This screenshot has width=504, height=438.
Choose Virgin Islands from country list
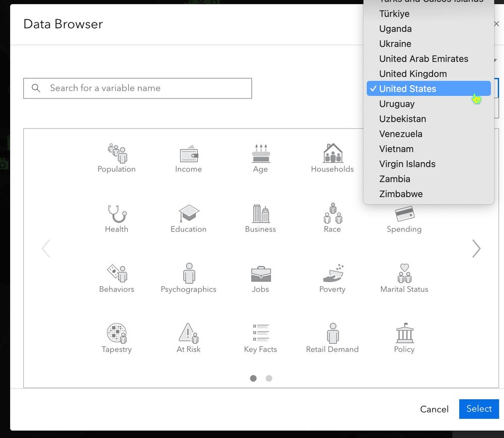428,164
